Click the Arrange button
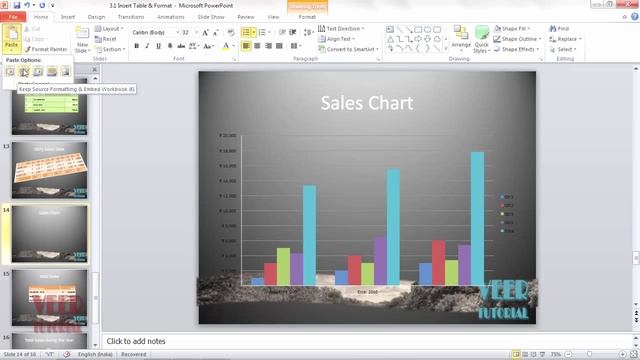 [461, 39]
